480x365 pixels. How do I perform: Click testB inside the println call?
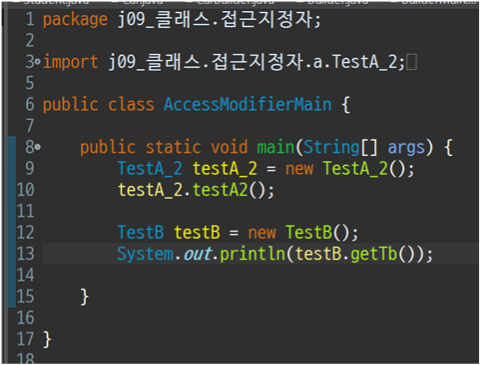[x=318, y=254]
